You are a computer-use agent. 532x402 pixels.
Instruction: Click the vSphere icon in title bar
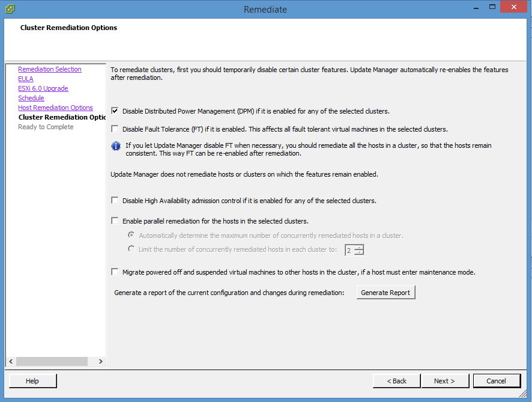click(10, 9)
